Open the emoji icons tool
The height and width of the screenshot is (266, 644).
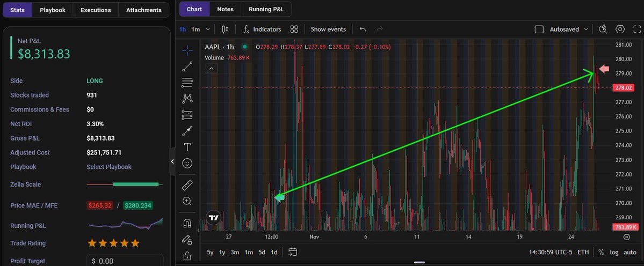[x=187, y=164]
